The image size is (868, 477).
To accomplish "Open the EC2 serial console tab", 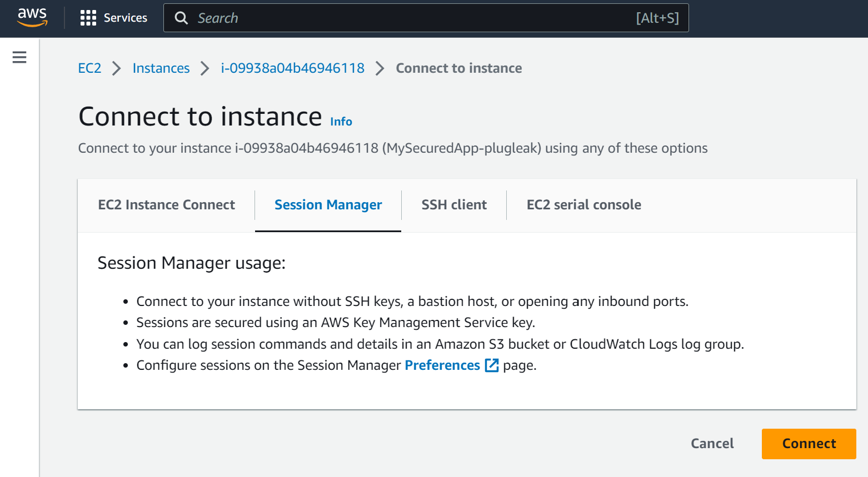I will tap(583, 205).
